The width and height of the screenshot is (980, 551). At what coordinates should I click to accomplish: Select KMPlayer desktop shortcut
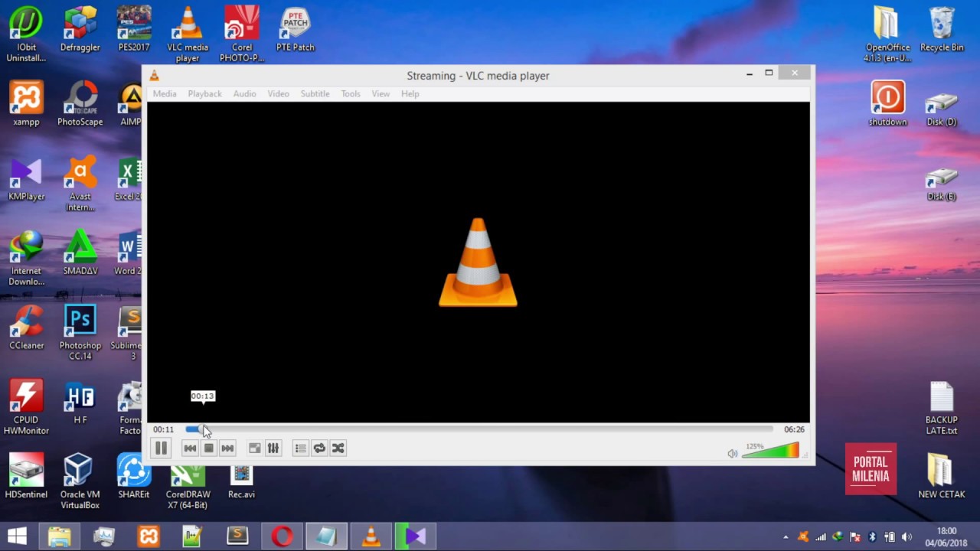(26, 179)
